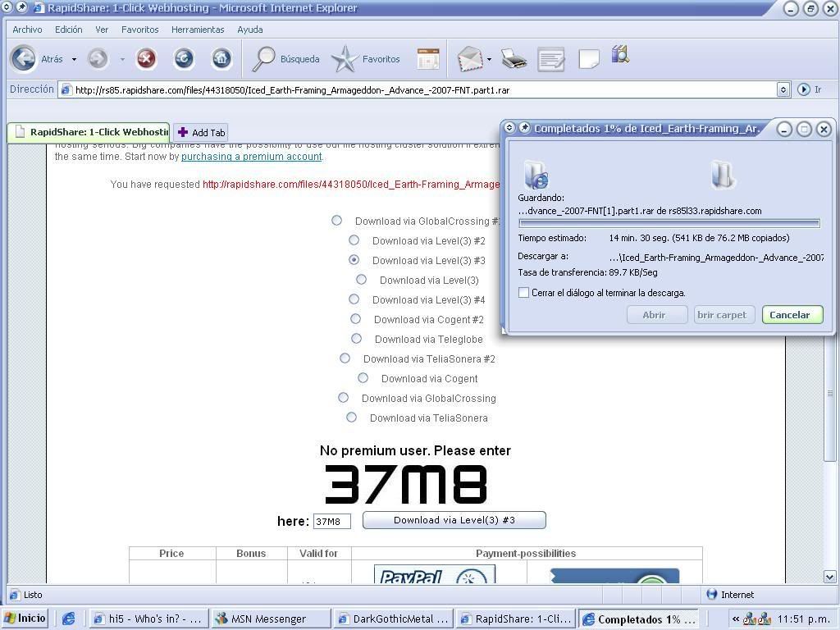840x630 pixels.
Task: Stop page loading with red X icon
Action: [x=146, y=59]
